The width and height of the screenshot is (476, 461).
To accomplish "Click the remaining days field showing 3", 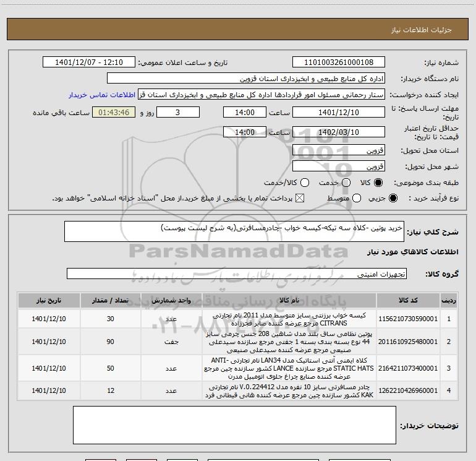I will pos(178,112).
